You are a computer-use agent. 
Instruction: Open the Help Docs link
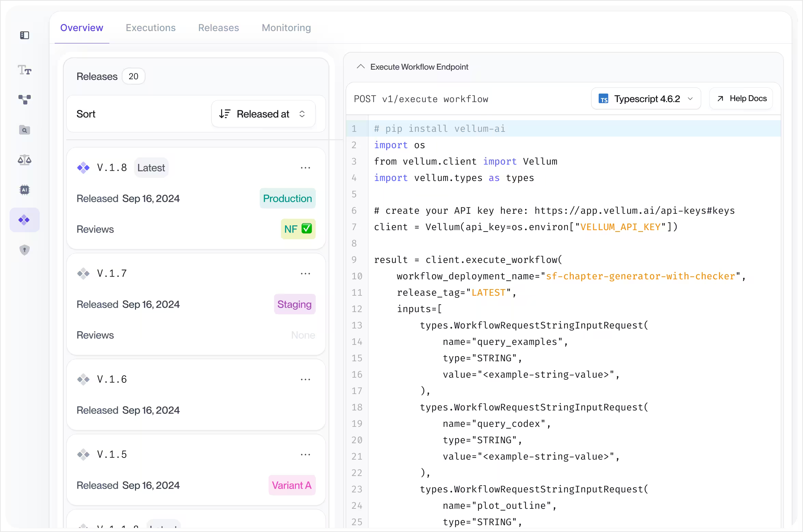point(741,99)
